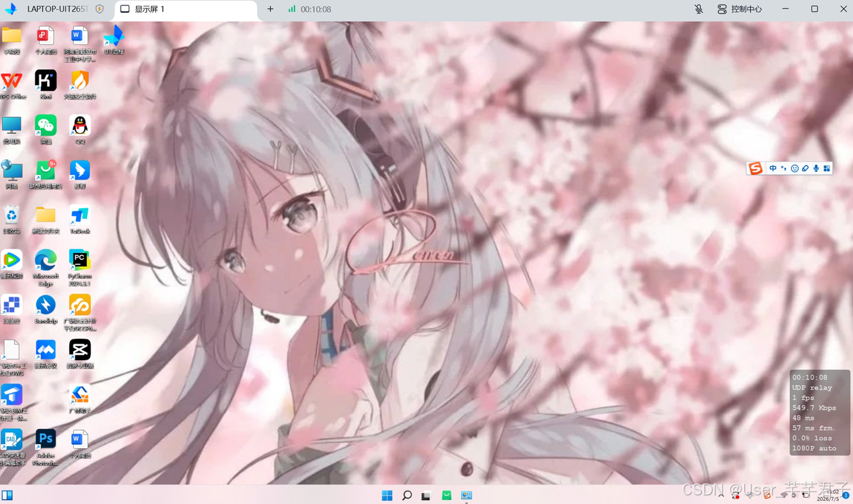
Task: Open the taskbar Search magnifier
Action: 407,495
